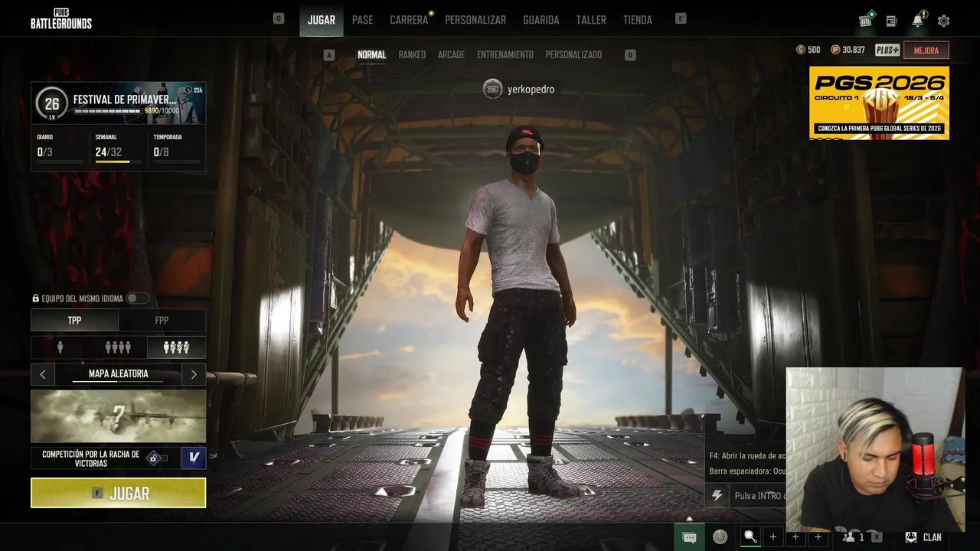
Task: Switch to ENTRENAMIENTO mode
Action: pos(505,55)
